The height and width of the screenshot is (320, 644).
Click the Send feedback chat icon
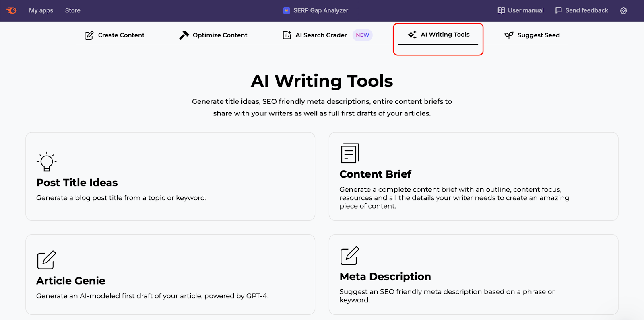pos(559,10)
